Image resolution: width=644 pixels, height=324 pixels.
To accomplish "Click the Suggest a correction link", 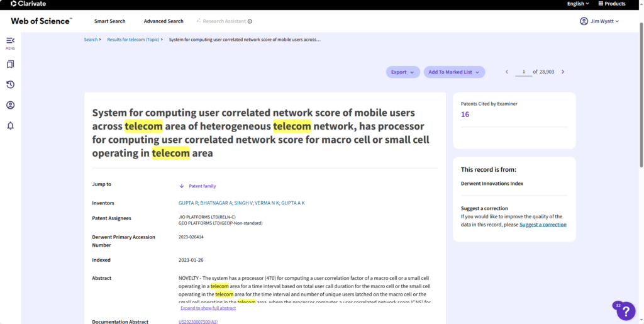I will tap(543, 225).
